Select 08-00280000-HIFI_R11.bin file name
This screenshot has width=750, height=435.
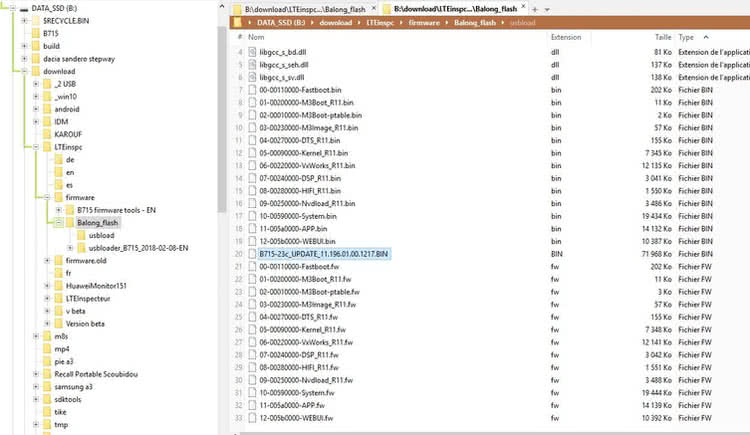pyautogui.click(x=300, y=191)
